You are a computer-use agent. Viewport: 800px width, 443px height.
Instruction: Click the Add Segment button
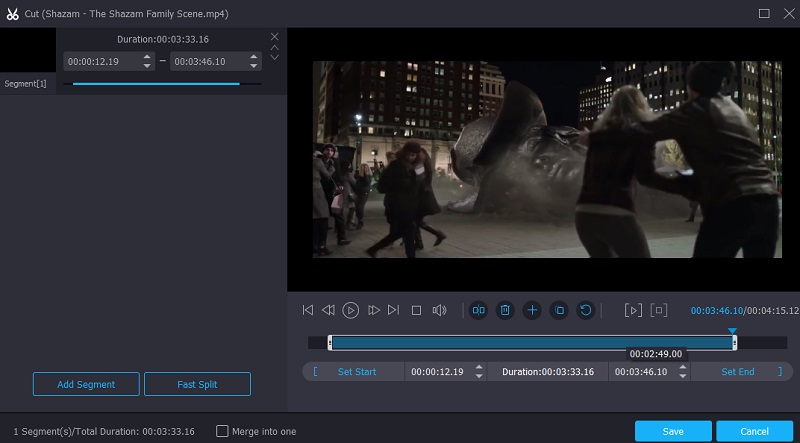tap(86, 384)
